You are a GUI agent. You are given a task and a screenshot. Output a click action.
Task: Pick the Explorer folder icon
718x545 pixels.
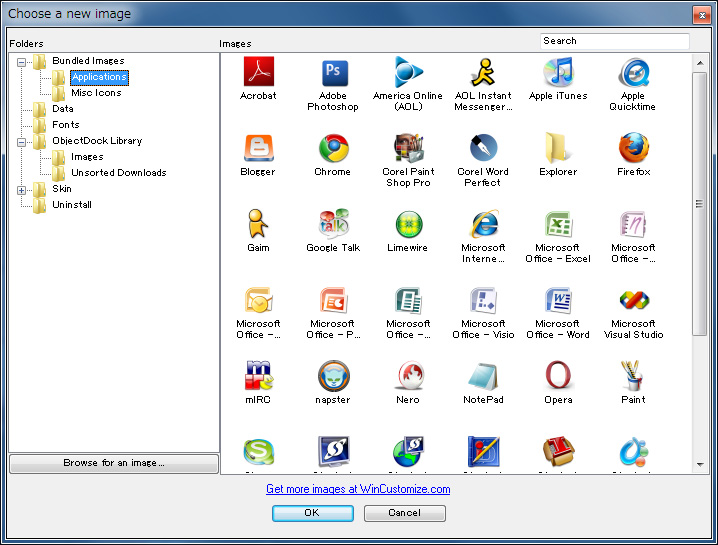(x=558, y=147)
